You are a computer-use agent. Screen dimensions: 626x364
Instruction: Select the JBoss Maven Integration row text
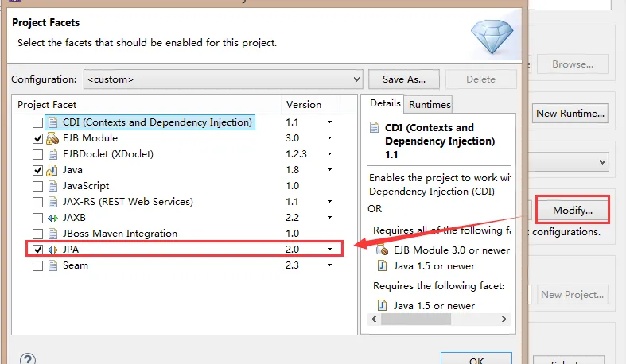coord(120,234)
